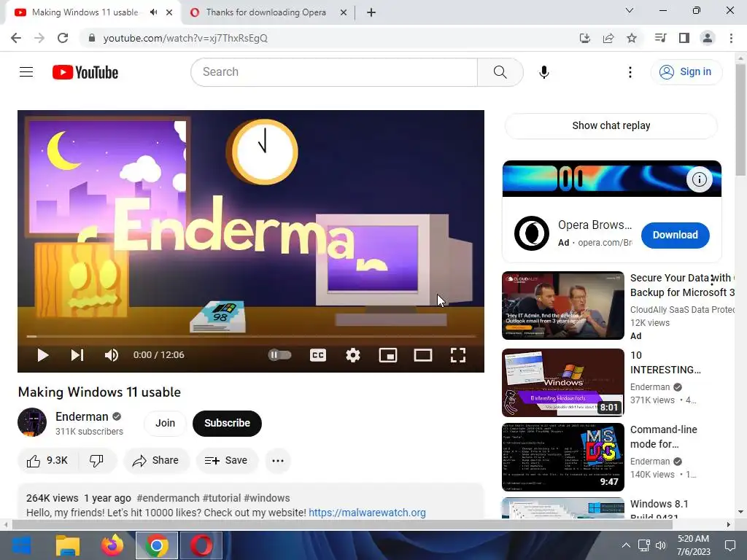Screen dimensions: 747x560
Task: Show hidden tray icons chevron
Action: [626, 545]
